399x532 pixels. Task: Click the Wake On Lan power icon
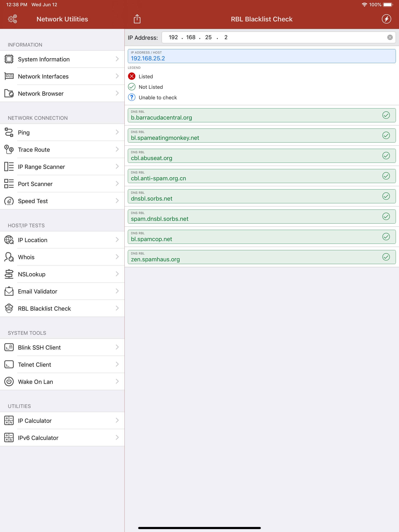click(x=9, y=381)
